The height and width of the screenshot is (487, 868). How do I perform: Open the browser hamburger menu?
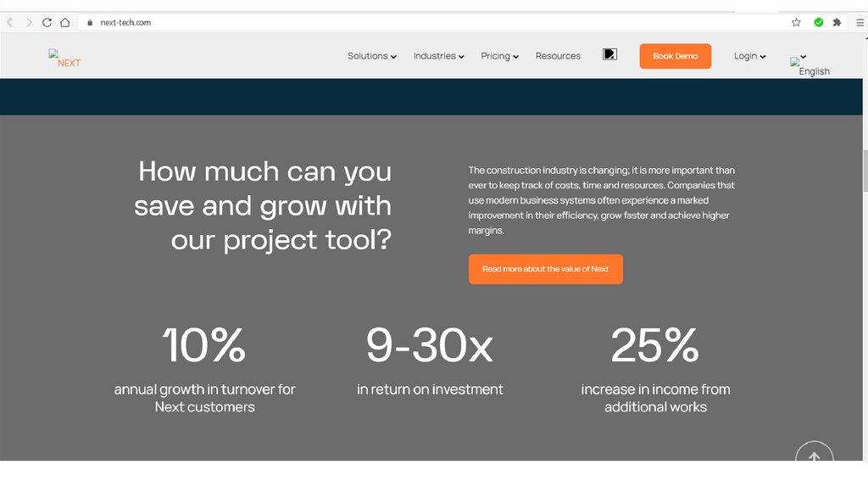coord(859,23)
